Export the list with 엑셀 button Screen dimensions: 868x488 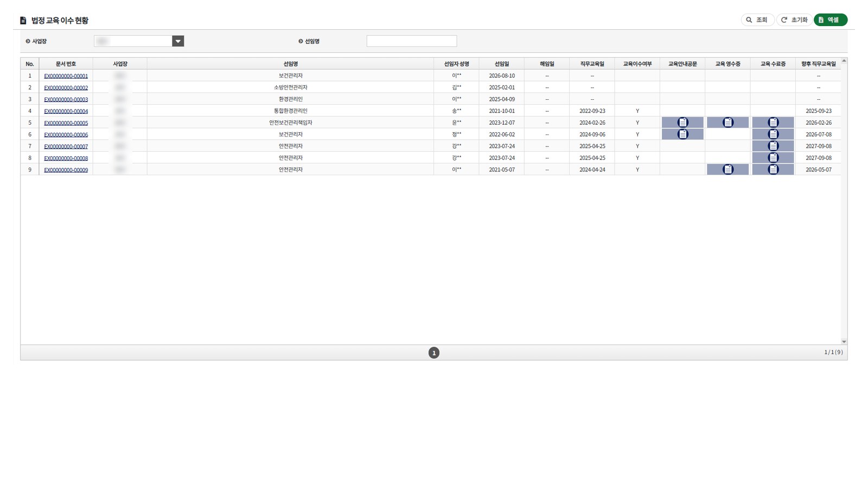coord(831,20)
